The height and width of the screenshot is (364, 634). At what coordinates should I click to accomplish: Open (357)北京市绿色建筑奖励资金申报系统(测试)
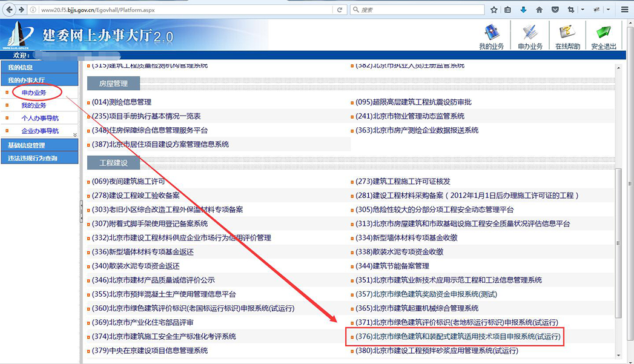click(x=426, y=294)
